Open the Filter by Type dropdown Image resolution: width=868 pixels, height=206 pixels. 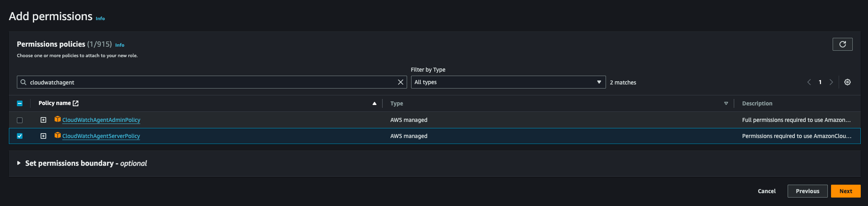(508, 82)
